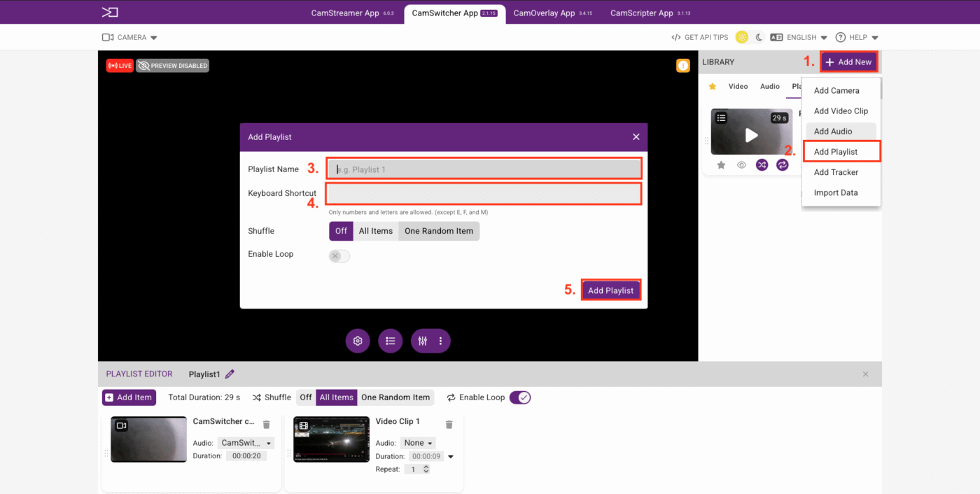The image size is (980, 494).
Task: Expand the Audio dropdown for Video Clip 1
Action: [419, 443]
